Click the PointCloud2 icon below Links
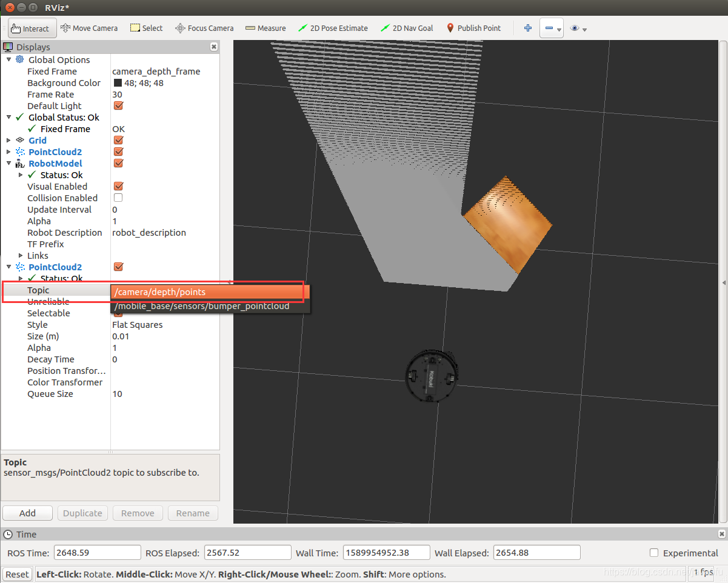 pos(20,267)
